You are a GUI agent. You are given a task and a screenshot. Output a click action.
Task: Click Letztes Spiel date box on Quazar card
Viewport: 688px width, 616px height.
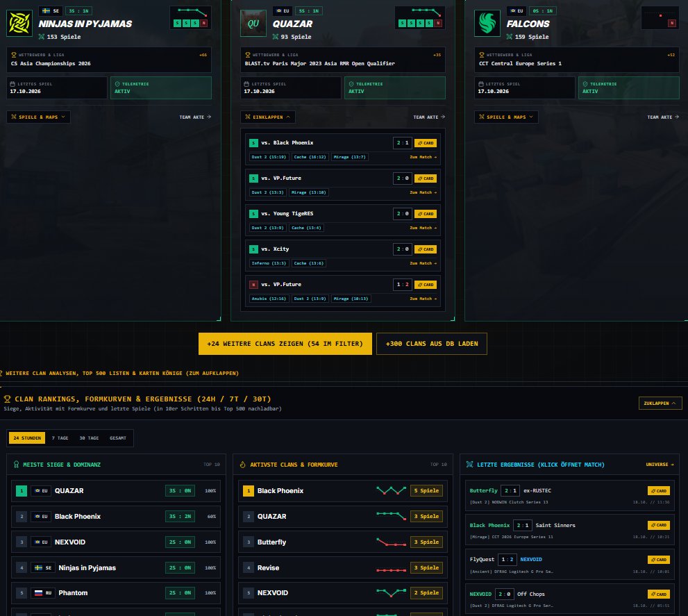tap(290, 88)
